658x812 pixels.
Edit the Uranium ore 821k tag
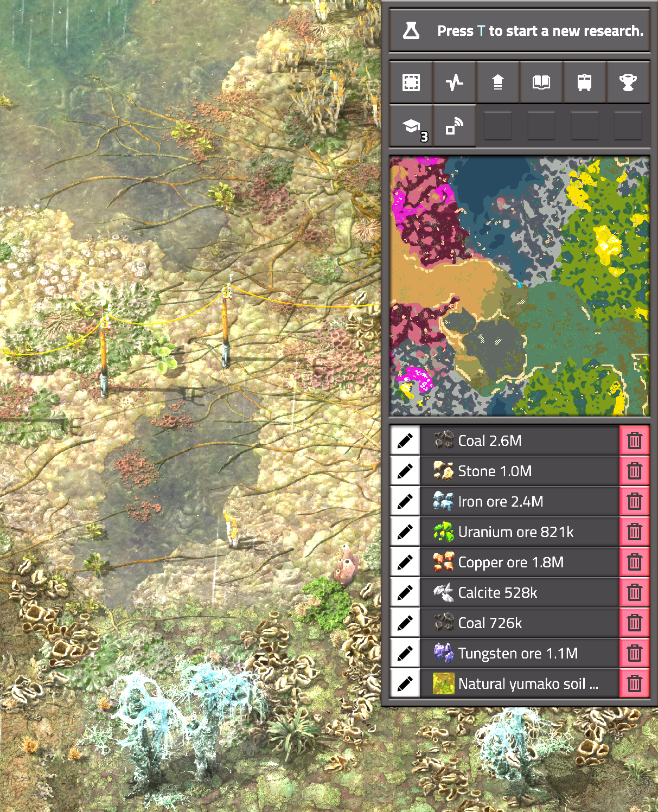405,532
